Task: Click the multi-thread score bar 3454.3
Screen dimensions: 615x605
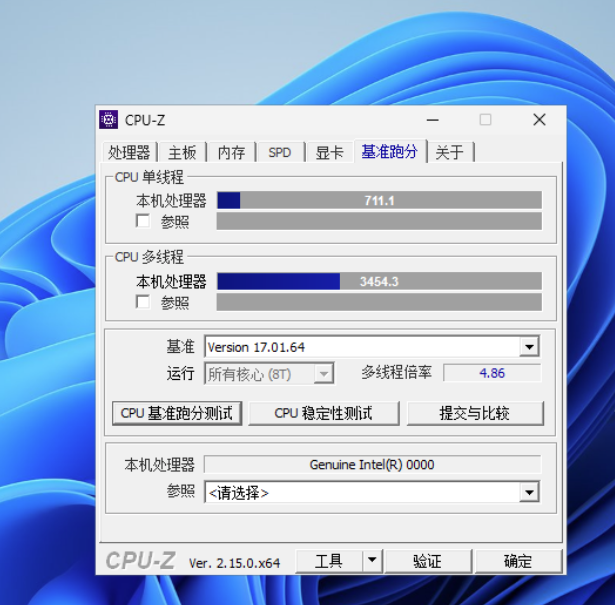Action: 379,281
